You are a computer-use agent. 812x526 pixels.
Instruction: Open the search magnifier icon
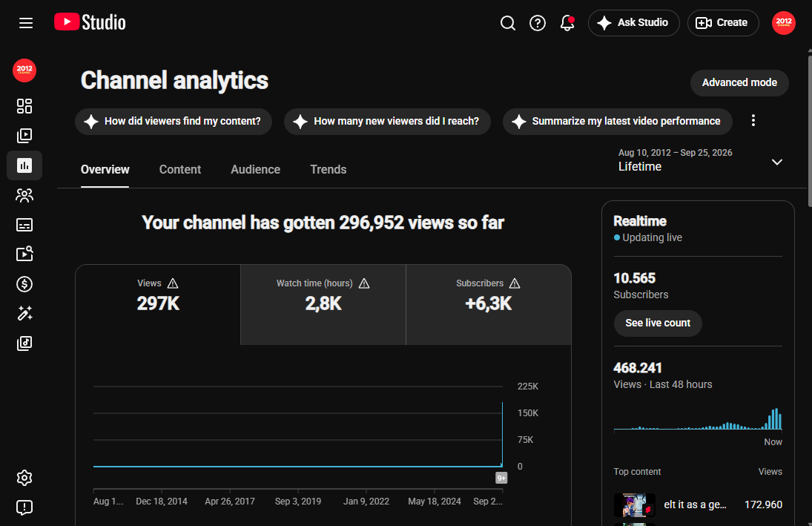click(x=507, y=23)
